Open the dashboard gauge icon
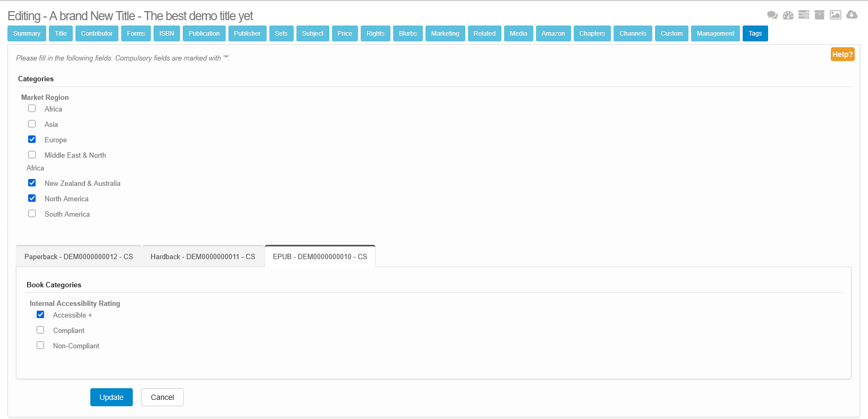 coord(788,15)
